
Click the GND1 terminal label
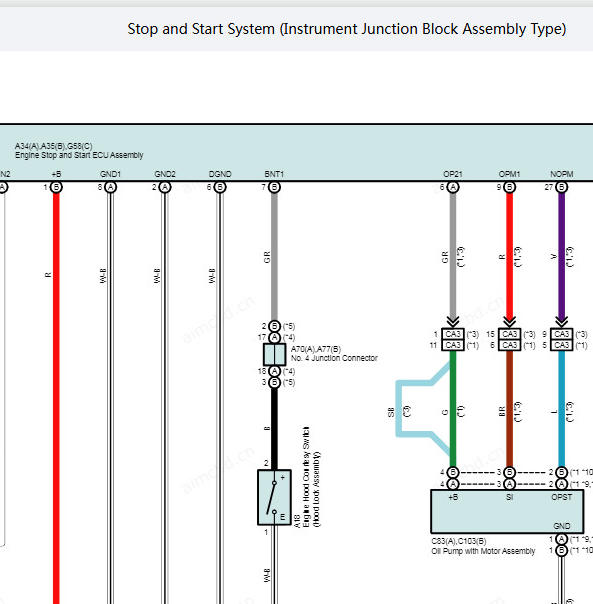coord(111,174)
